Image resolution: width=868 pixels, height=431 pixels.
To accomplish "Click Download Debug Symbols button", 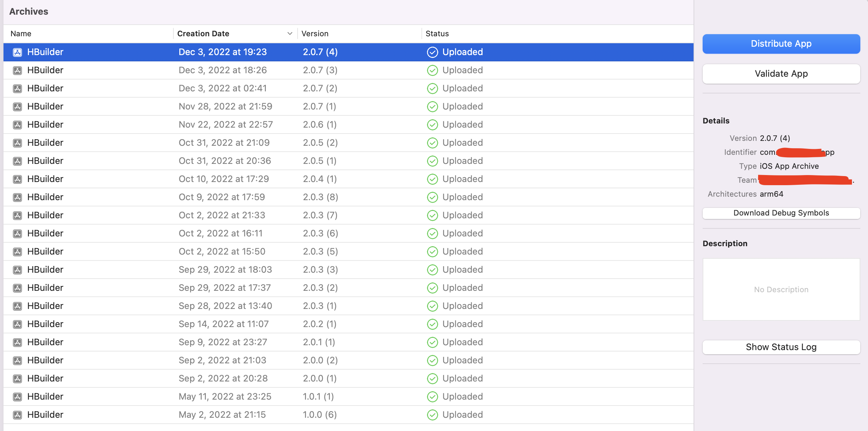I will tap(781, 213).
